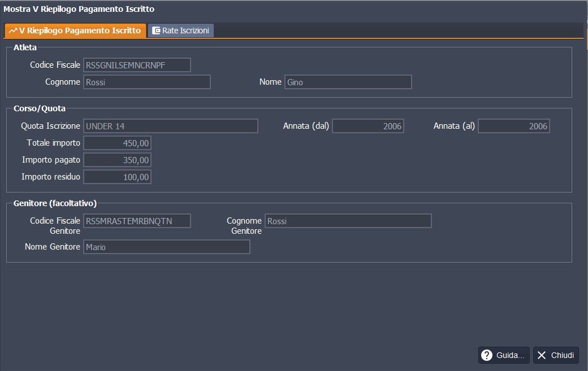Select the Importo pagato field 350,00

117,160
